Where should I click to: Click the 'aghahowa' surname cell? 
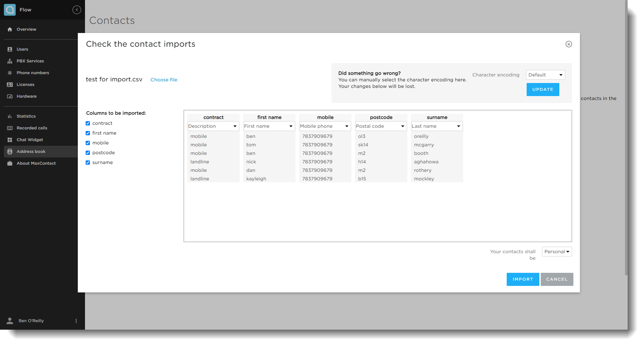[426, 162]
